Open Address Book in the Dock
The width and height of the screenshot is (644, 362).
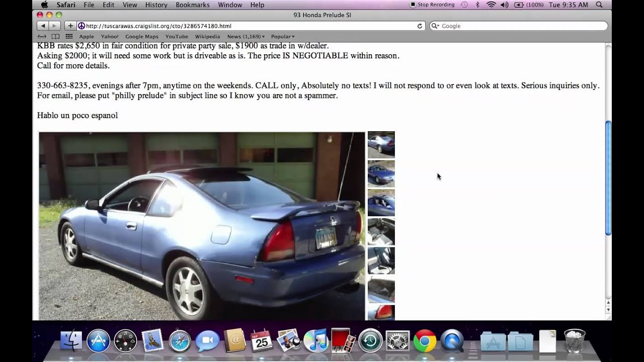[234, 341]
